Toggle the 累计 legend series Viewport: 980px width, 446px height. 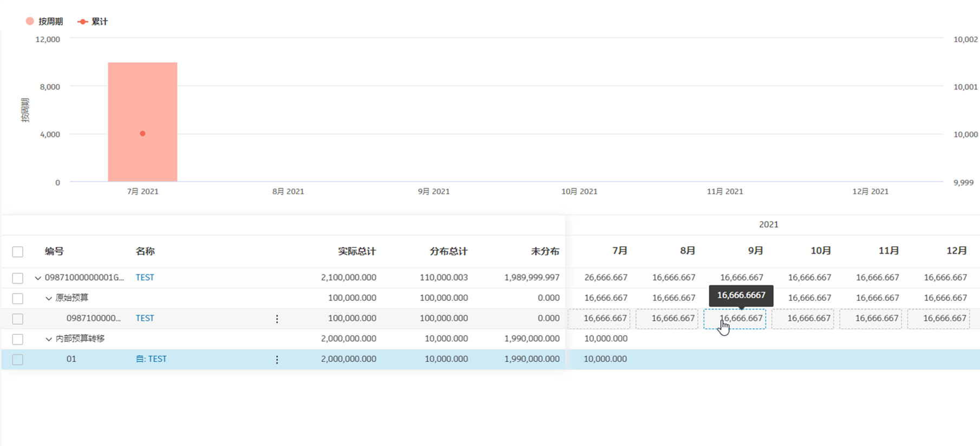(x=93, y=22)
